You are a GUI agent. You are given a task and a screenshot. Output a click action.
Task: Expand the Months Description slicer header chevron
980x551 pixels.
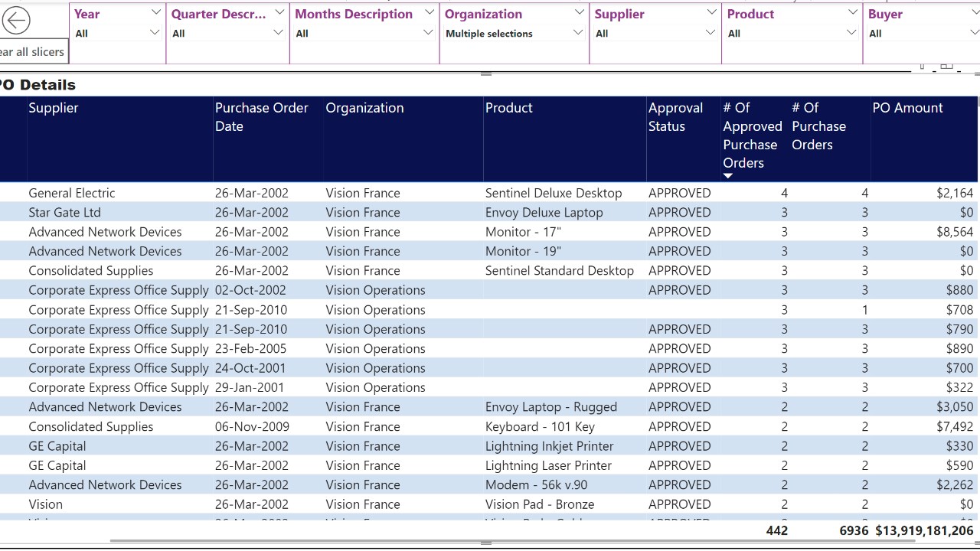[430, 13]
